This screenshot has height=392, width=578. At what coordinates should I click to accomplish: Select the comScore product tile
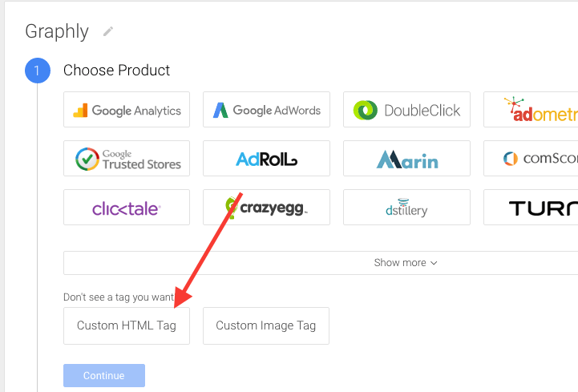click(x=531, y=158)
